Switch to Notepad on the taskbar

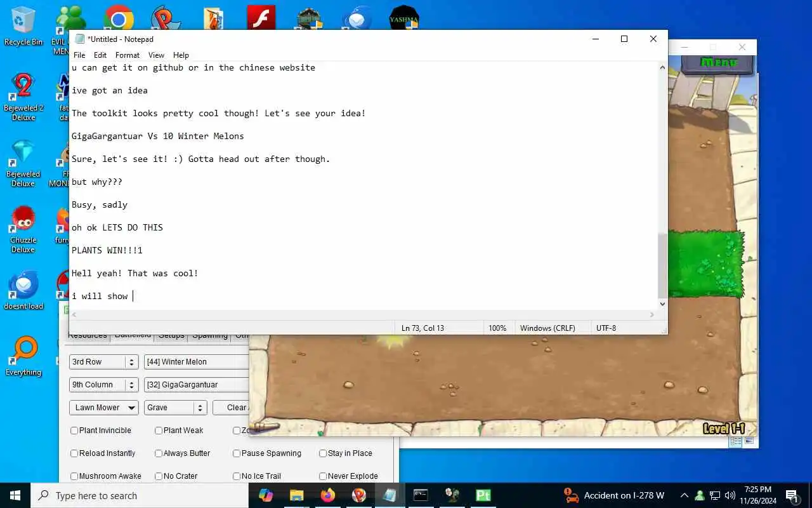point(390,495)
